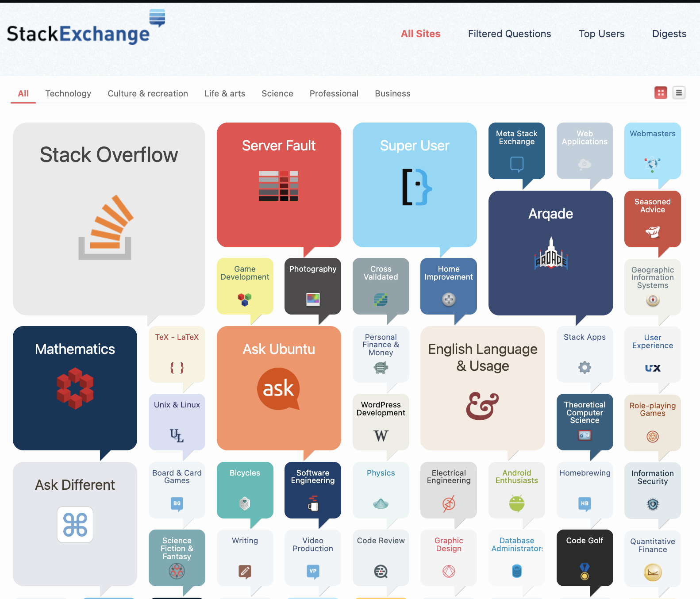This screenshot has width=700, height=599.
Task: Open the Writing site tile
Action: pyautogui.click(x=245, y=558)
